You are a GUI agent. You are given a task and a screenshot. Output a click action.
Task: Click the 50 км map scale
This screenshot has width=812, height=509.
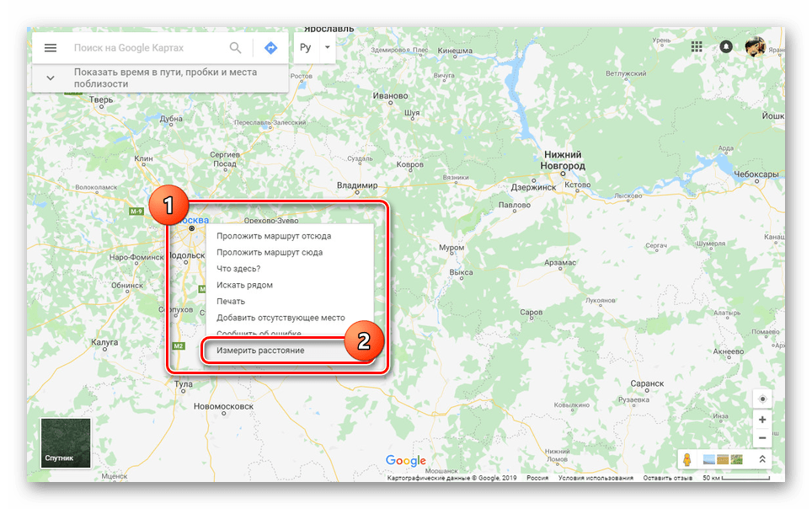coord(736,478)
